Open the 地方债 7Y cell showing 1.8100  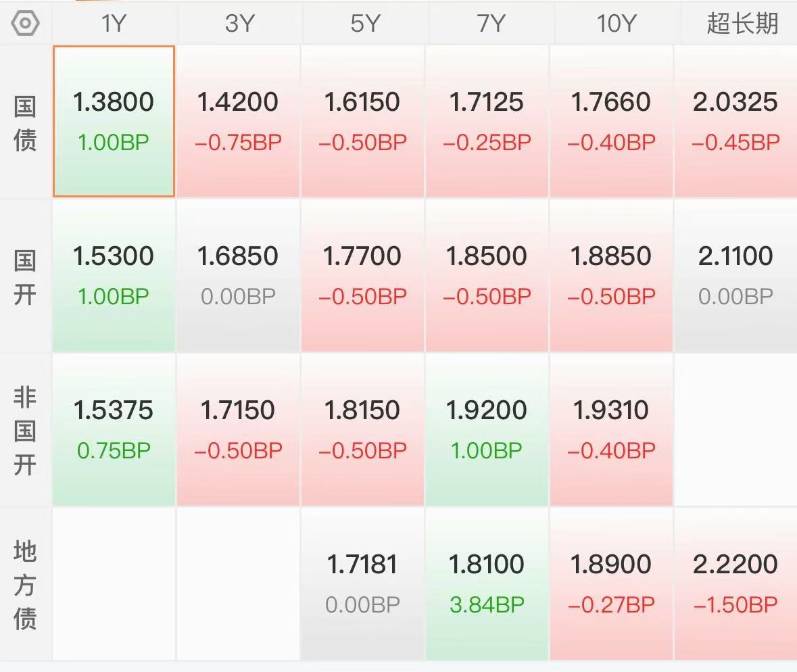pyautogui.click(x=487, y=584)
